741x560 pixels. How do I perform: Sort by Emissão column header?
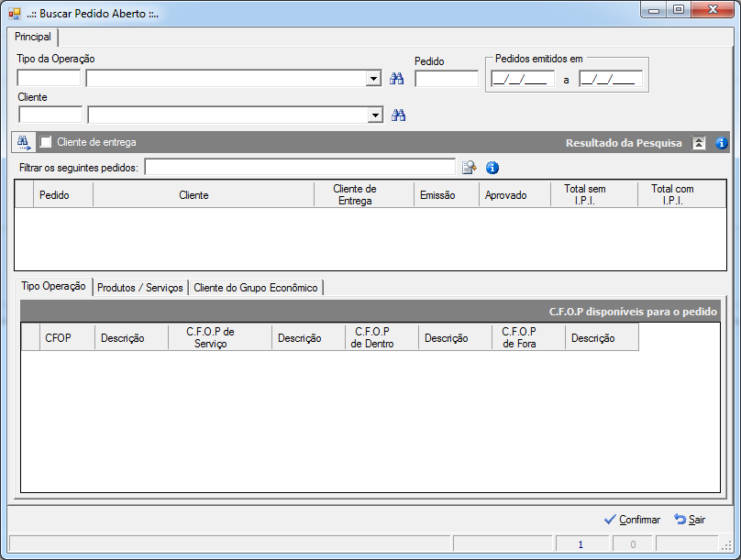(x=447, y=194)
